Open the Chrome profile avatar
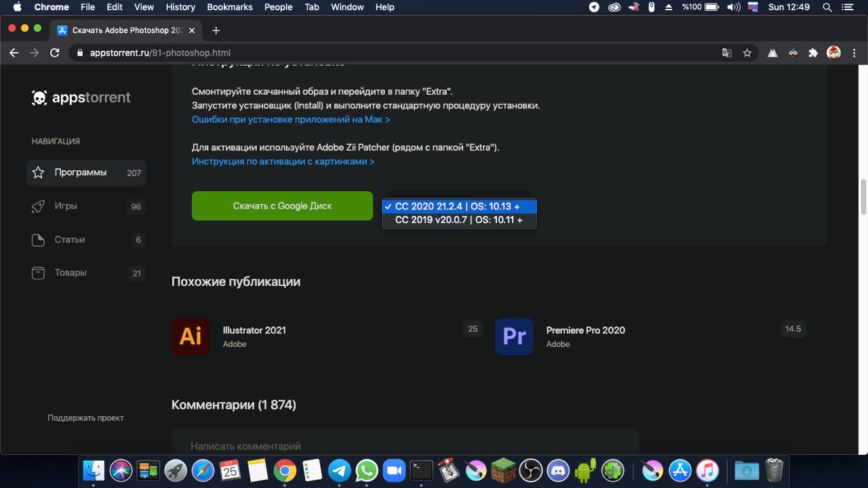Image resolution: width=868 pixels, height=488 pixels. click(x=834, y=53)
